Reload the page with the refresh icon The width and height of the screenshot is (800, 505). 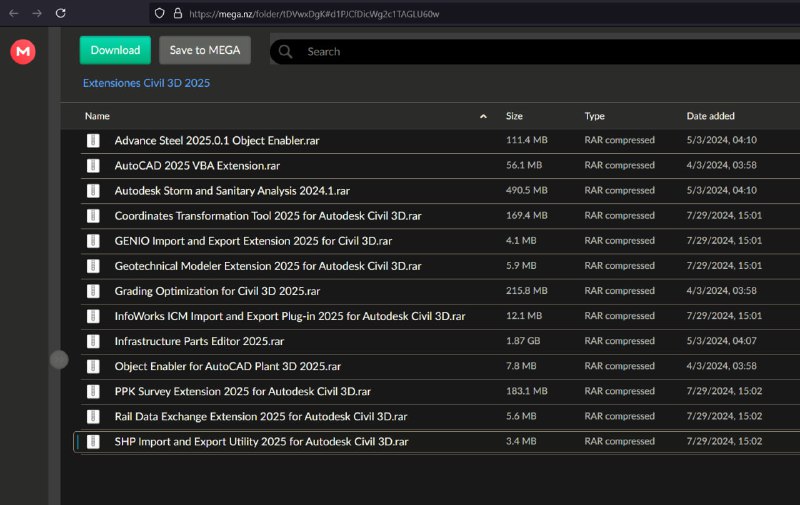[x=61, y=13]
